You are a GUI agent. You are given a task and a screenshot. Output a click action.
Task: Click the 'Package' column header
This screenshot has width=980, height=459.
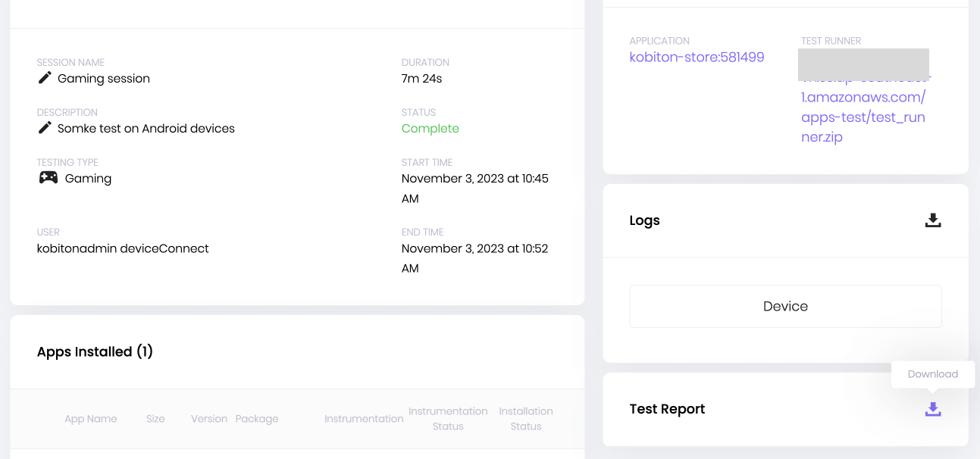point(257,419)
